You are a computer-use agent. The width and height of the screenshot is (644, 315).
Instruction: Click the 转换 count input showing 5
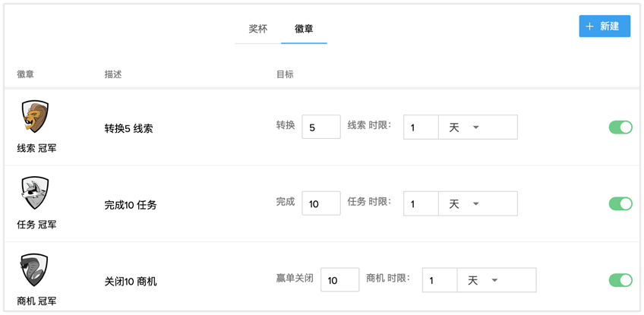pos(320,128)
